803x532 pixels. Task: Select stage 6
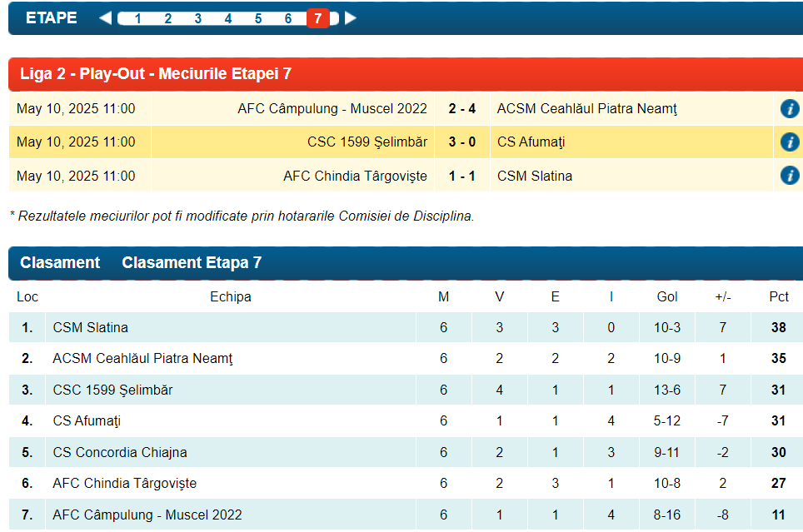tap(287, 18)
